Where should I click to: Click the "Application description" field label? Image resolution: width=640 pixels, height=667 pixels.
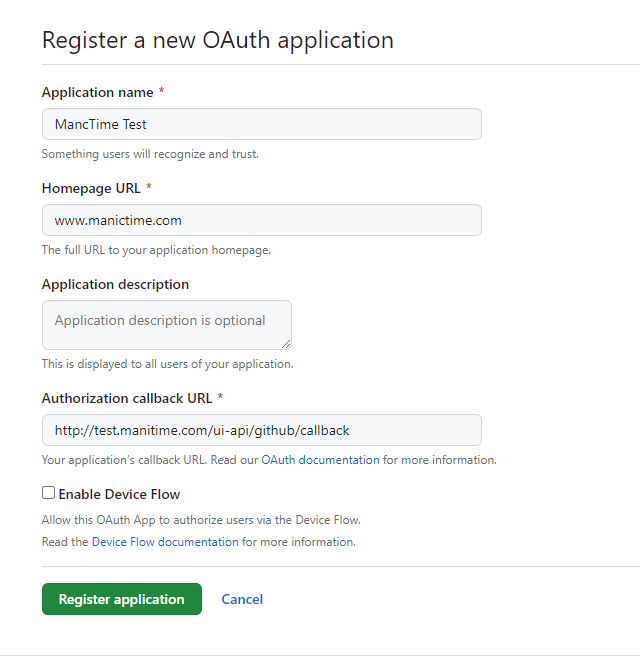coord(115,284)
